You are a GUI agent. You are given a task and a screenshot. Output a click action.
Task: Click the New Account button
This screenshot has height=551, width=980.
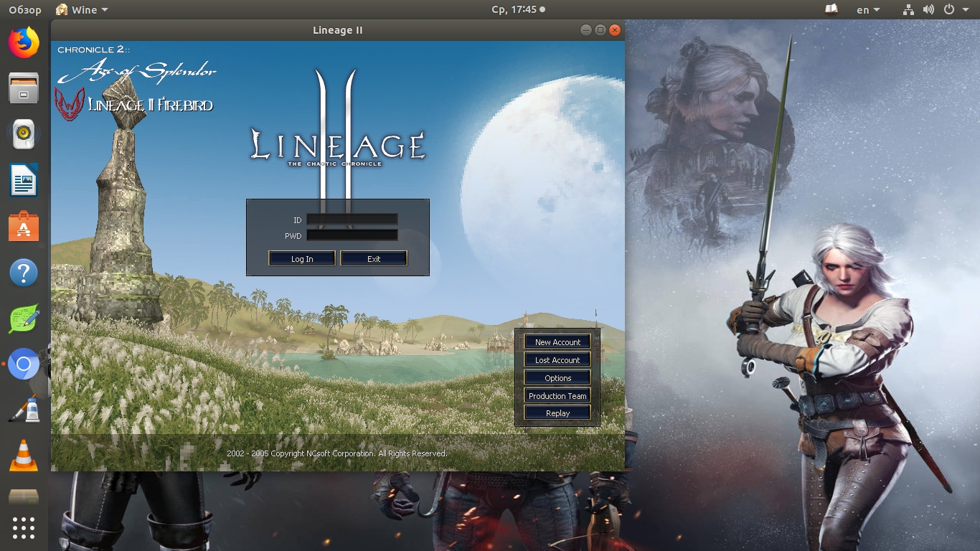pyautogui.click(x=557, y=342)
